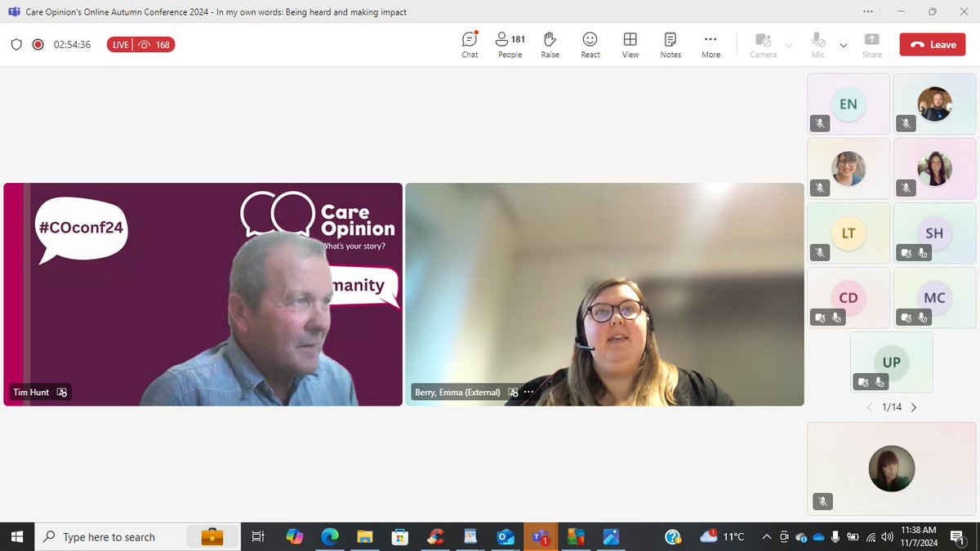980x551 pixels.
Task: Click the recording indicator icon
Action: click(x=38, y=45)
